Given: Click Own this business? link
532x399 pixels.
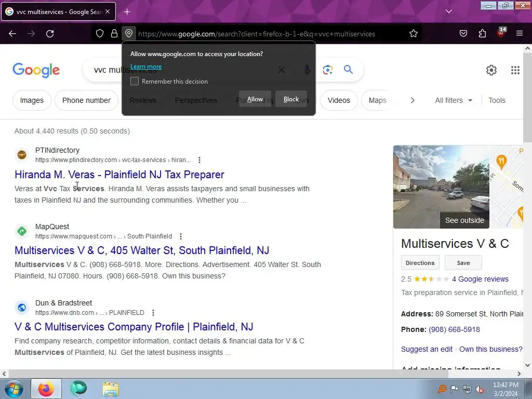Looking at the screenshot, I should pos(490,349).
